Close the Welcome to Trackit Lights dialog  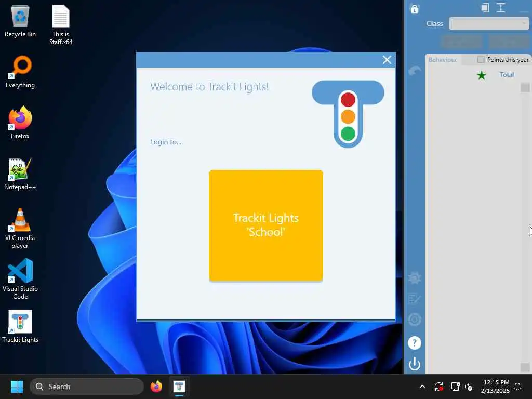[x=387, y=60]
